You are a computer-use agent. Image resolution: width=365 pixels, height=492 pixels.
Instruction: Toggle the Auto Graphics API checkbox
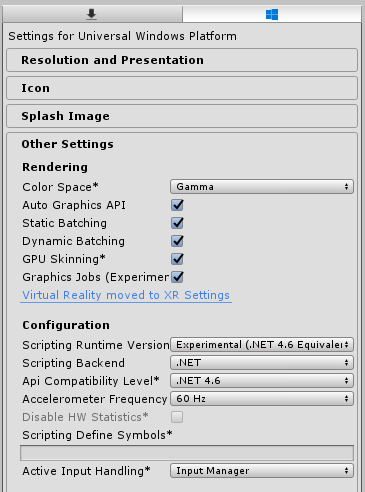(x=177, y=205)
